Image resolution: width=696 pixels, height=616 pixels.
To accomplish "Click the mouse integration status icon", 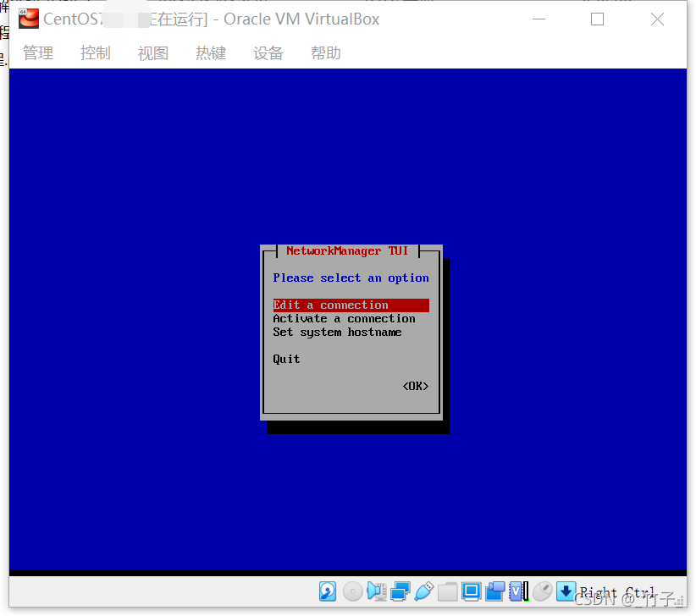I will (x=541, y=591).
